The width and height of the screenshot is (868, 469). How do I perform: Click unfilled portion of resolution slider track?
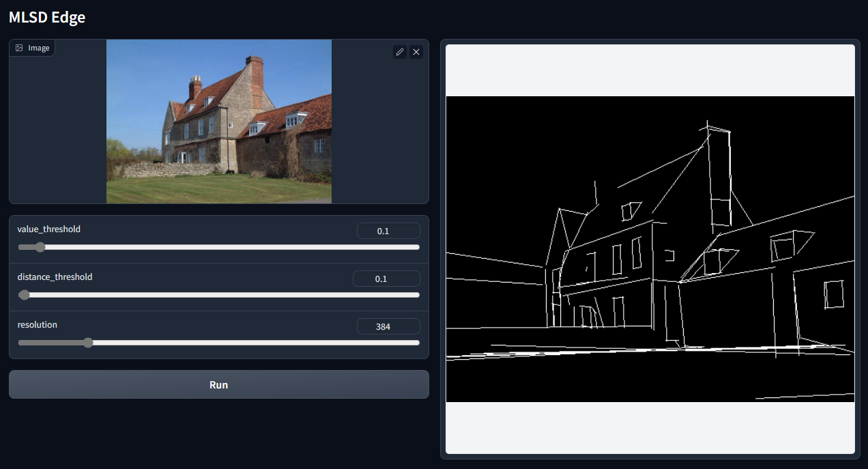256,343
